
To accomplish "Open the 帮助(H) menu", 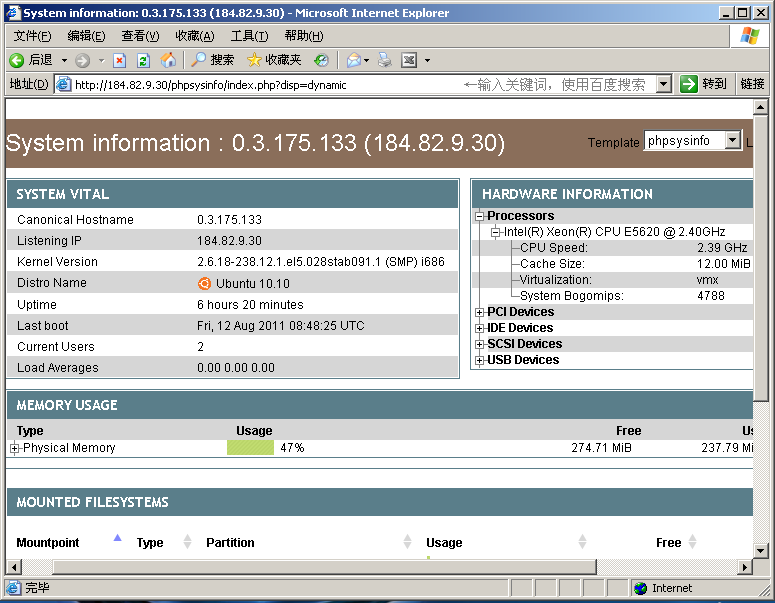I will coord(304,36).
